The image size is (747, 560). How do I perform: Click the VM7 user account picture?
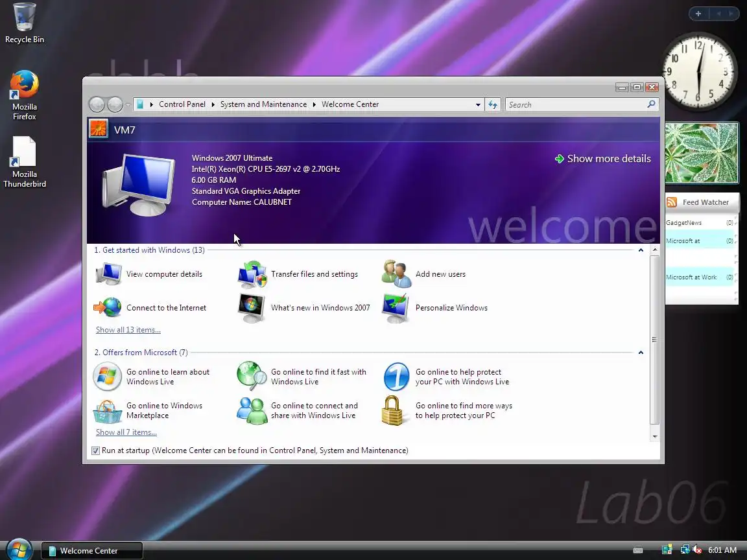click(x=99, y=129)
